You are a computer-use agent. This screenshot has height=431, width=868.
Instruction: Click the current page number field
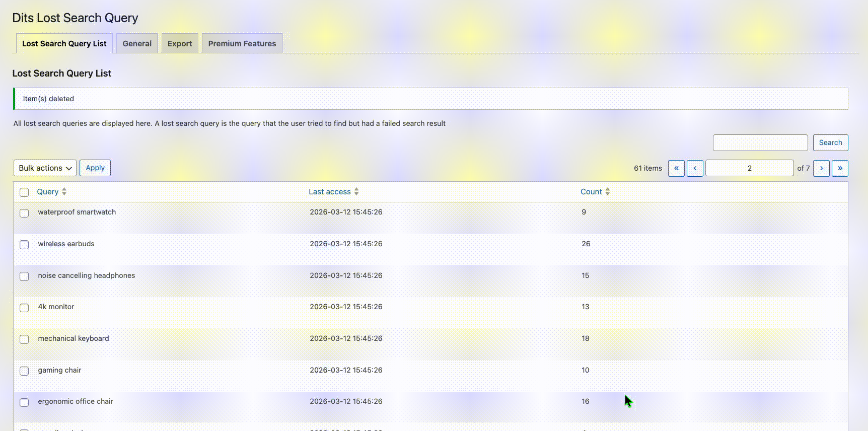coord(749,168)
